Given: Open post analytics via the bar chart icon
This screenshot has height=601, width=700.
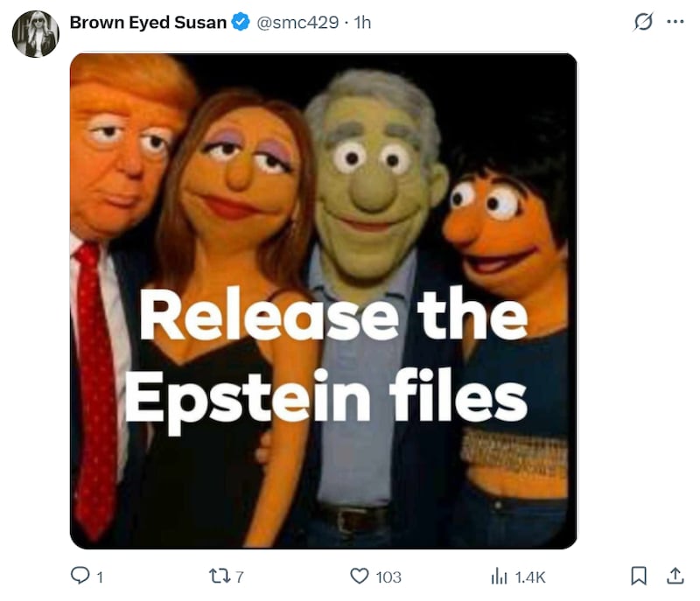Looking at the screenshot, I should point(498,577).
